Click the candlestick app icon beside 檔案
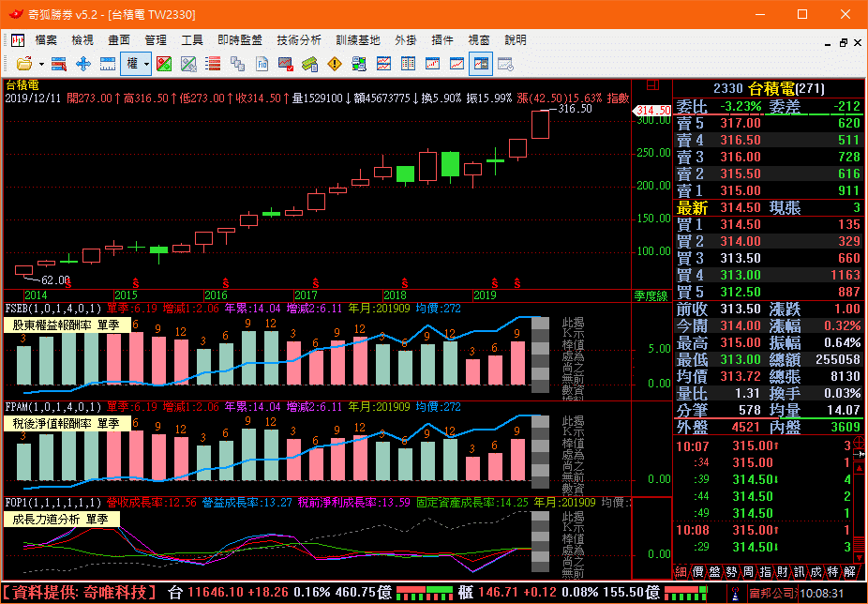 click(x=18, y=40)
